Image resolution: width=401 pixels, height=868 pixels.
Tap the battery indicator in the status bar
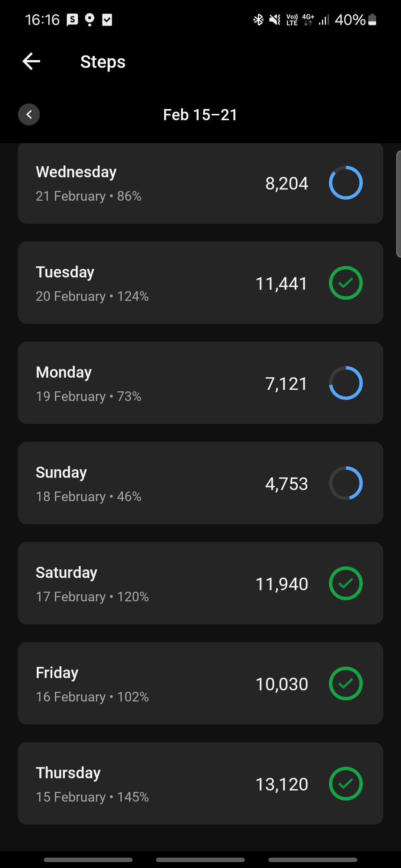pos(372,20)
